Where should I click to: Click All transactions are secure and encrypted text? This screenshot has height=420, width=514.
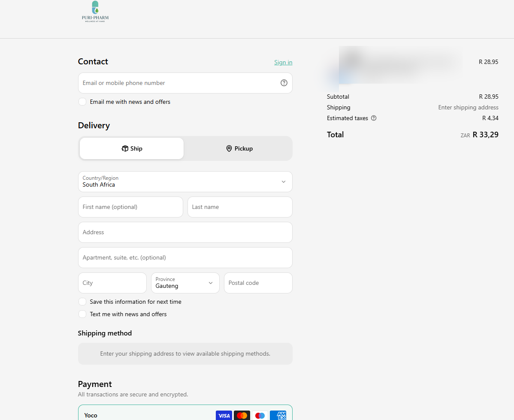click(133, 394)
